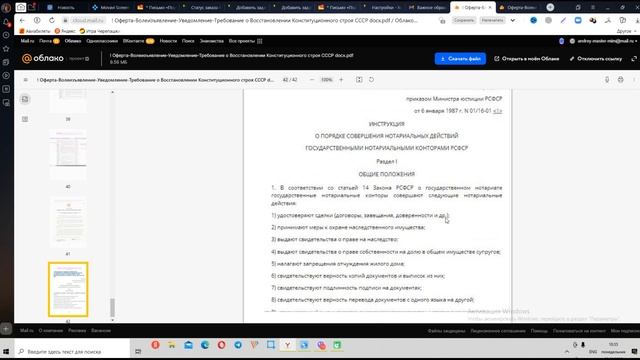Select page 41 thumbnail
The image size is (640, 360).
click(68, 222)
